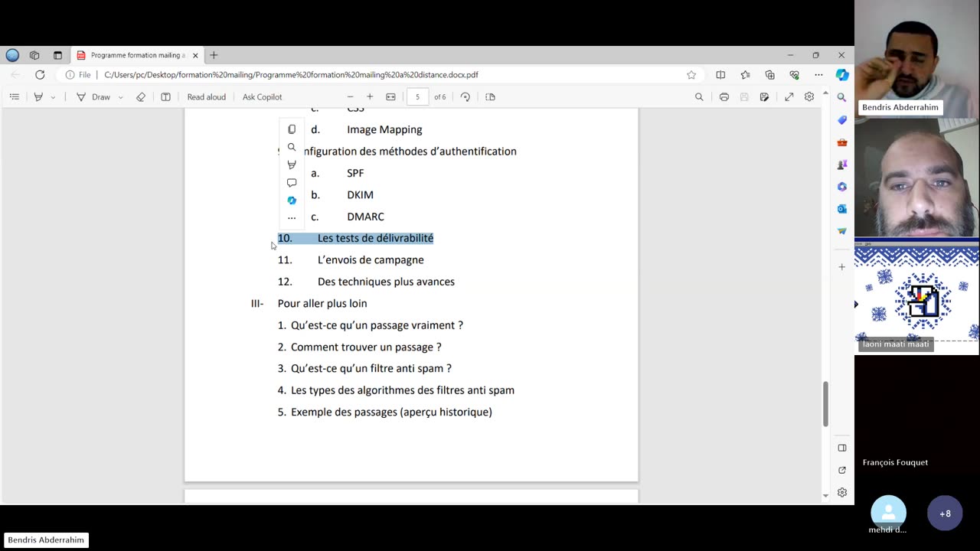The image size is (980, 551).
Task: Click the address bar URL
Action: [291, 75]
